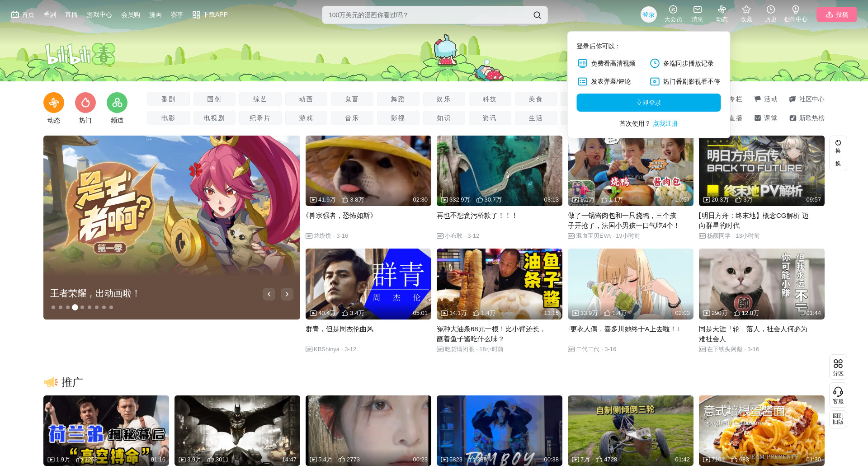Viewport: 868px width, 470px height.
Task: Open 分区 sections side button
Action: point(838,367)
